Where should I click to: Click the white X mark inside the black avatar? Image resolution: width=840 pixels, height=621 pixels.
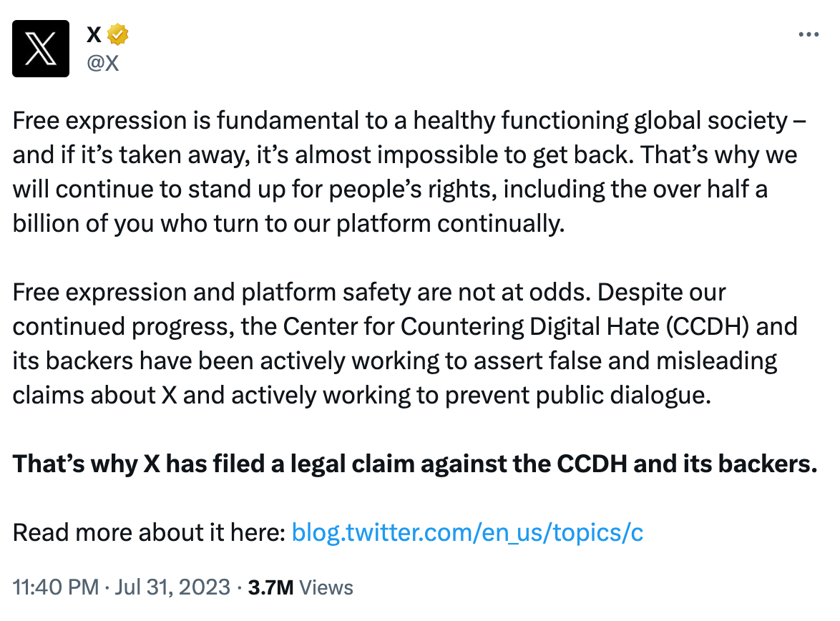pyautogui.click(x=40, y=49)
